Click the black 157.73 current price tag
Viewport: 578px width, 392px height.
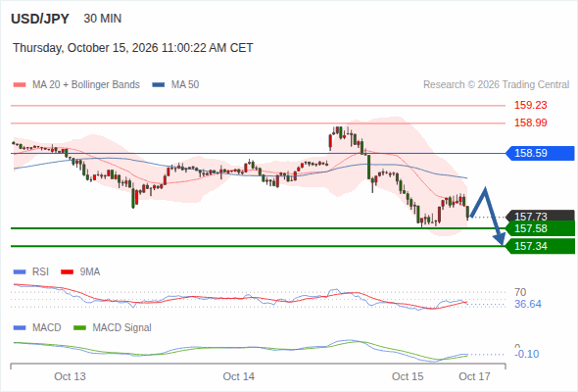tap(540, 216)
